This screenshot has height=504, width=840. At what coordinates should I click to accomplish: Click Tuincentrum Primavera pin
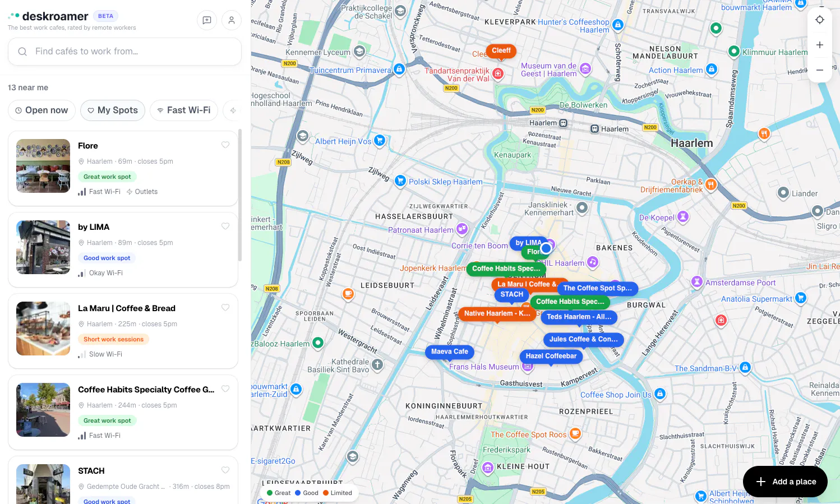pyautogui.click(x=399, y=69)
